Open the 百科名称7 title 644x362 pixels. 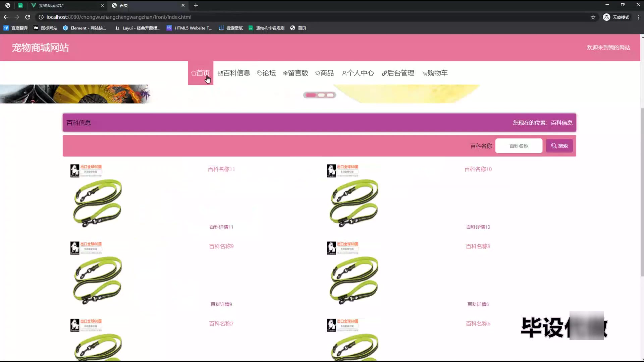pyautogui.click(x=221, y=323)
